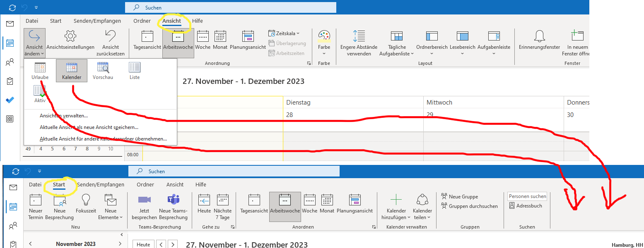
Task: Click Arbeitszeiten option
Action: 287,53
